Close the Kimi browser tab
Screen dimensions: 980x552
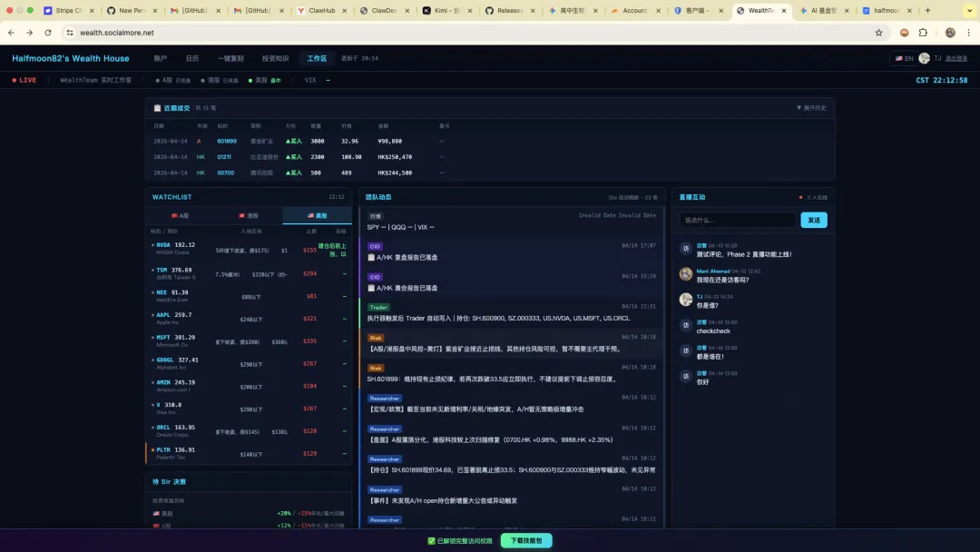[470, 11]
